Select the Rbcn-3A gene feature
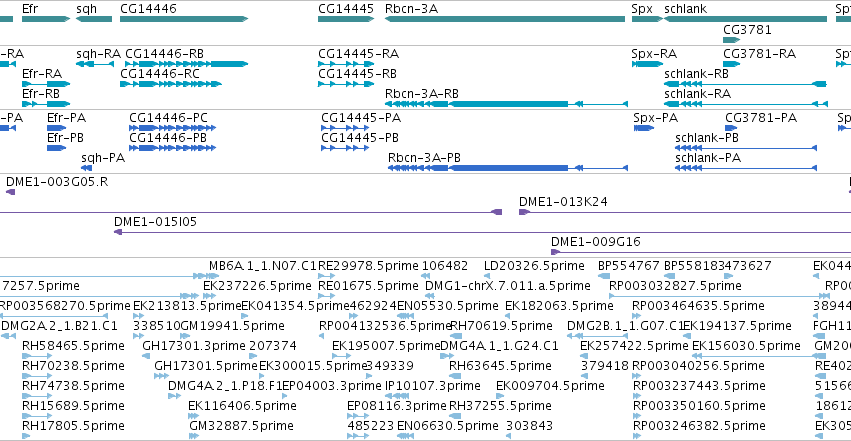 505,19
